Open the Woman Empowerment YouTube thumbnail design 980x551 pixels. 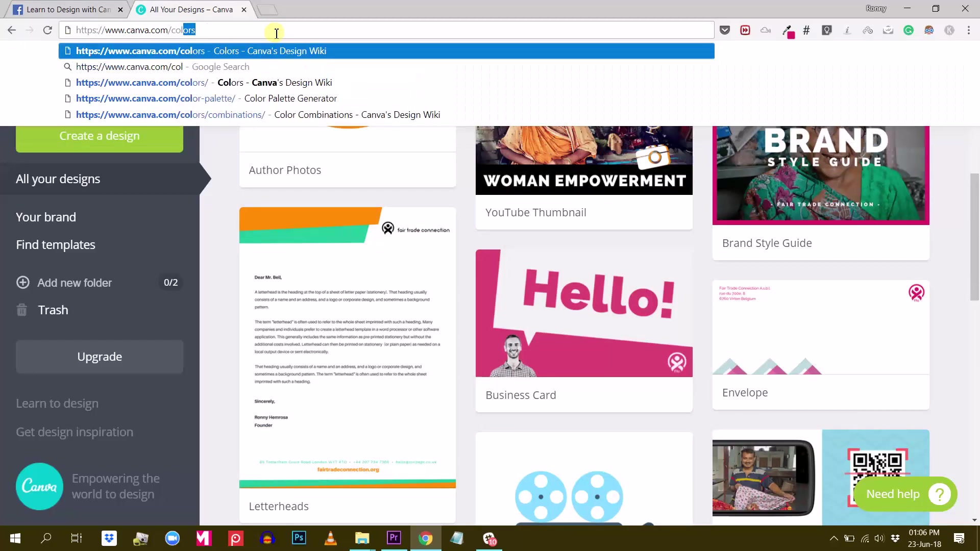tap(584, 160)
